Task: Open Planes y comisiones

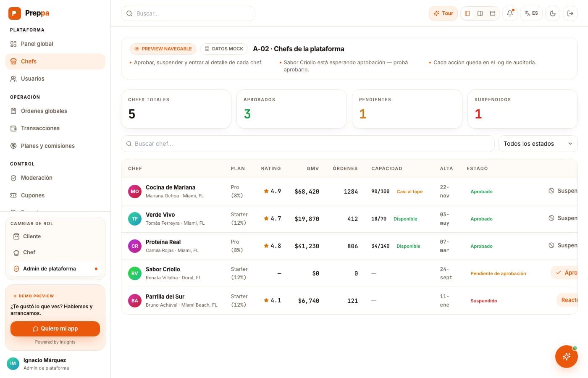Action: point(55,146)
